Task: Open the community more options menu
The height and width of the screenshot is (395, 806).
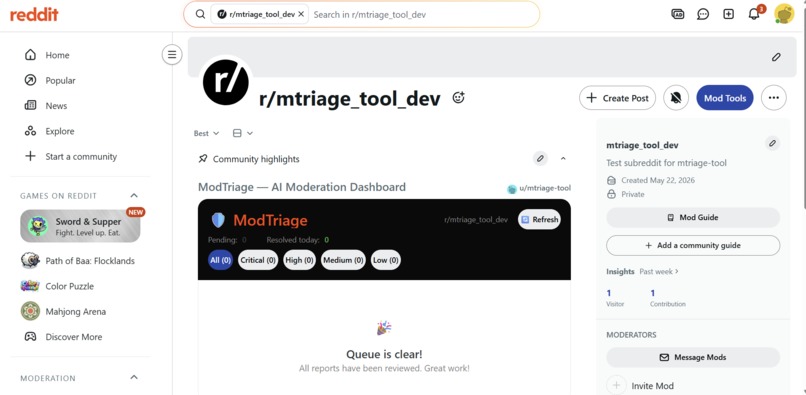Action: tap(774, 98)
